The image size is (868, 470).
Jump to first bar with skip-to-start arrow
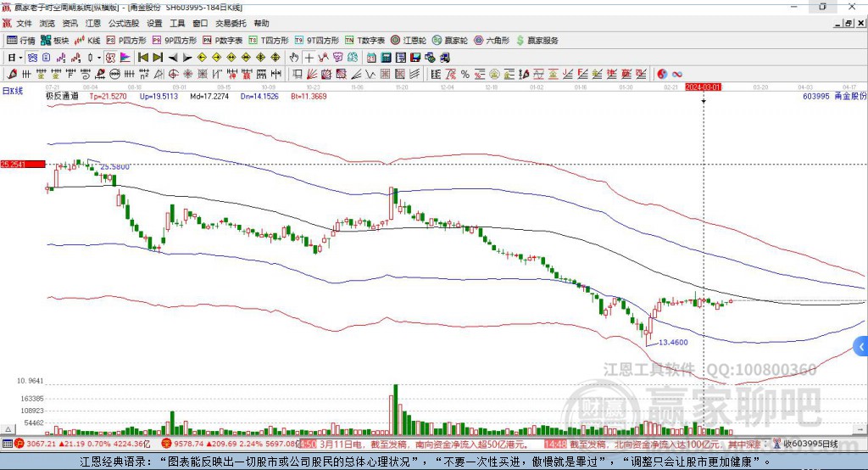click(x=142, y=57)
